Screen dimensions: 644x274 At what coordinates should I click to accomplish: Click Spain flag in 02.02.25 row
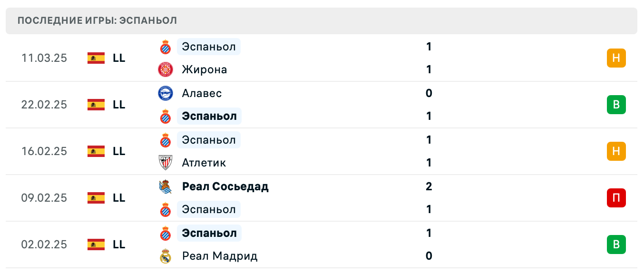(96, 245)
